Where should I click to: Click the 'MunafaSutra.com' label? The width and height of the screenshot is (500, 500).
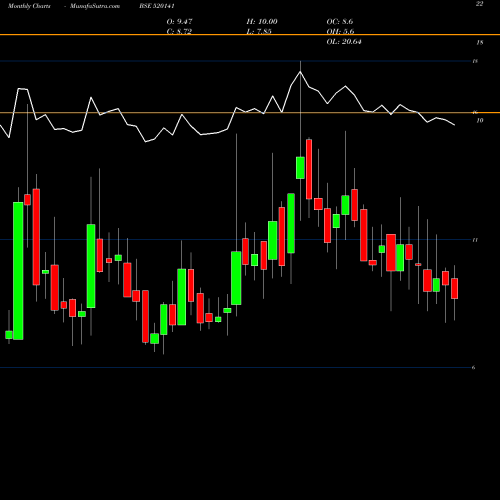pyautogui.click(x=95, y=6)
